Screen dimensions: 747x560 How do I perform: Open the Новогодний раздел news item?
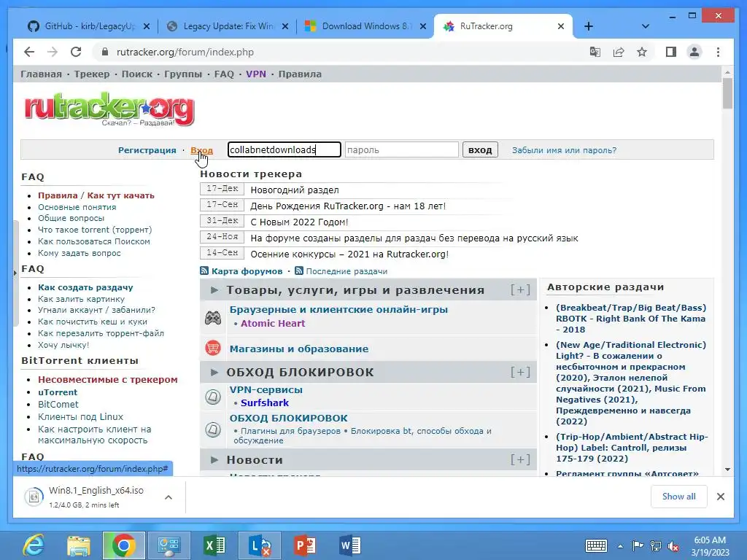tap(295, 190)
